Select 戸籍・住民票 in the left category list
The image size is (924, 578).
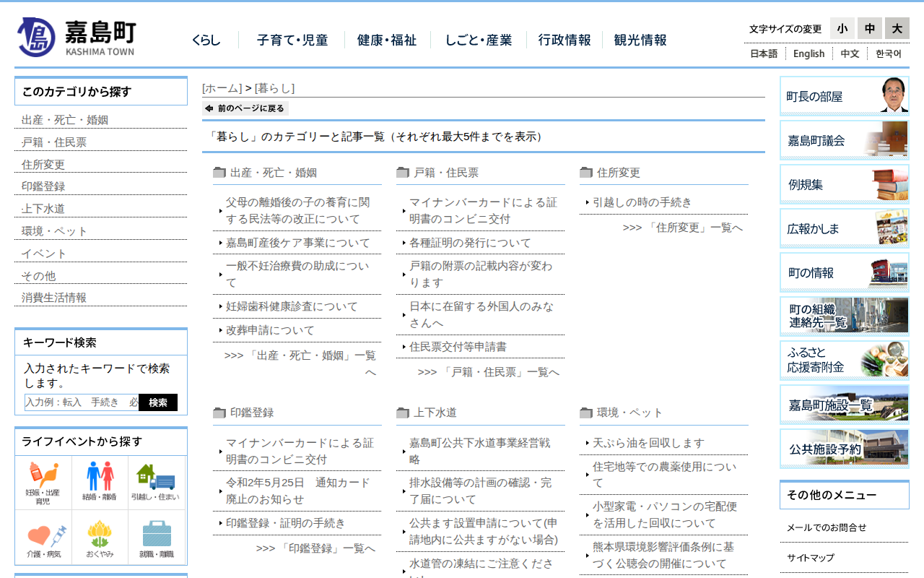click(x=54, y=142)
